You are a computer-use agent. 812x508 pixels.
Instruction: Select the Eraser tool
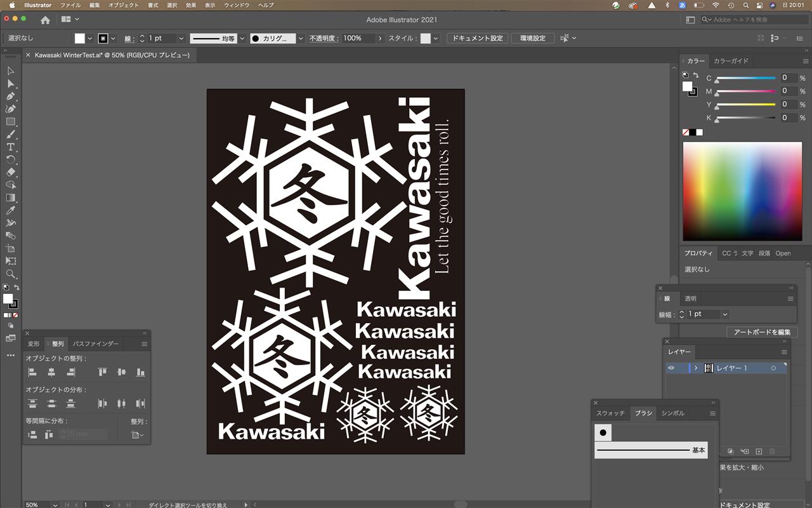pos(11,172)
